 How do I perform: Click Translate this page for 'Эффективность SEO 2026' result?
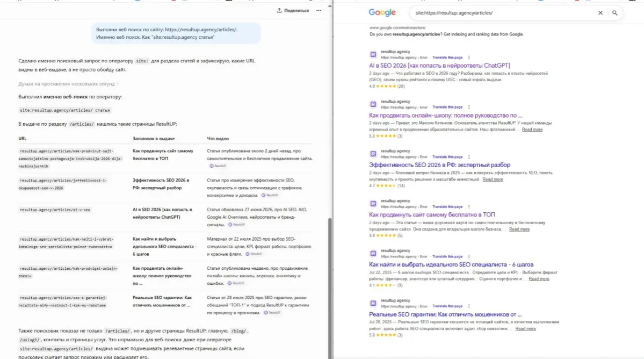(x=447, y=157)
